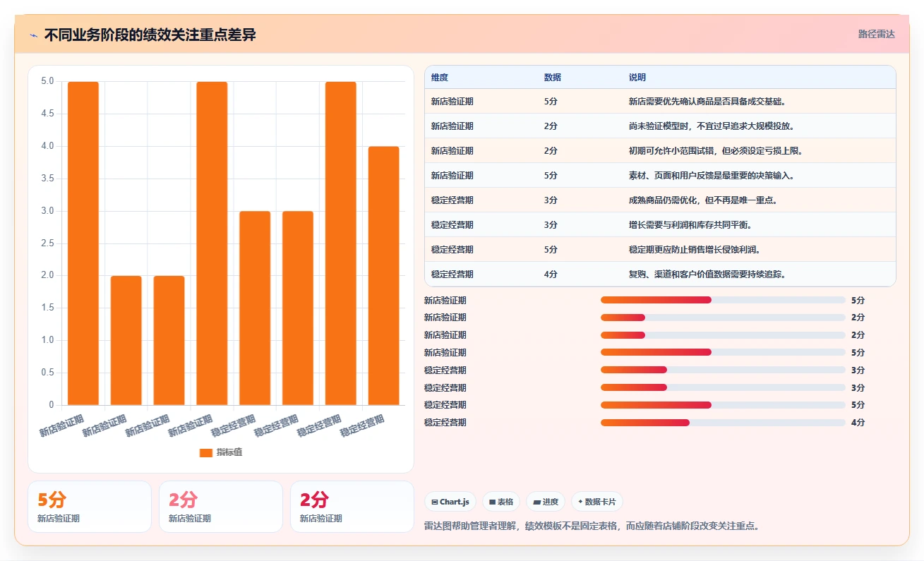Select the row 复购、渠道和客户价值数据需要持续追踪。
This screenshot has height=561, width=924.
(x=660, y=274)
